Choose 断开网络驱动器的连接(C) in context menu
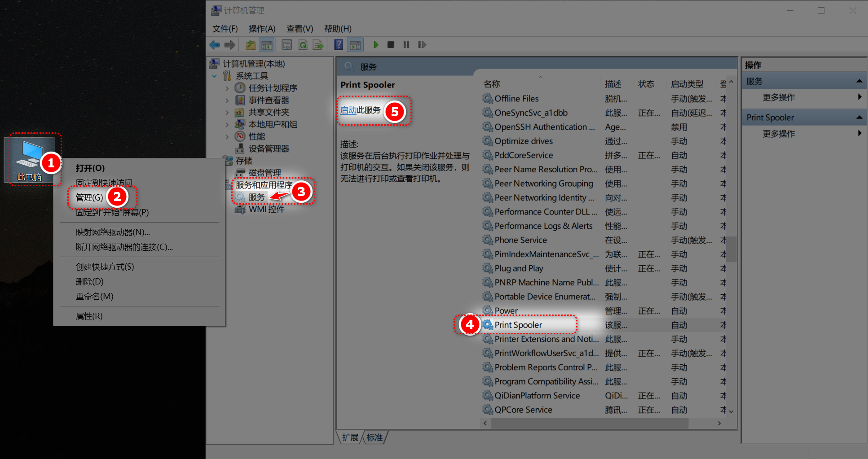Viewport: 868px width, 459px height. point(139,247)
